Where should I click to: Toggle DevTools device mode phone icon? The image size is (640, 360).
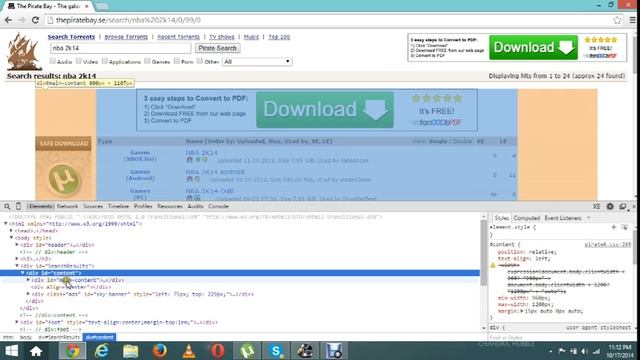18,206
